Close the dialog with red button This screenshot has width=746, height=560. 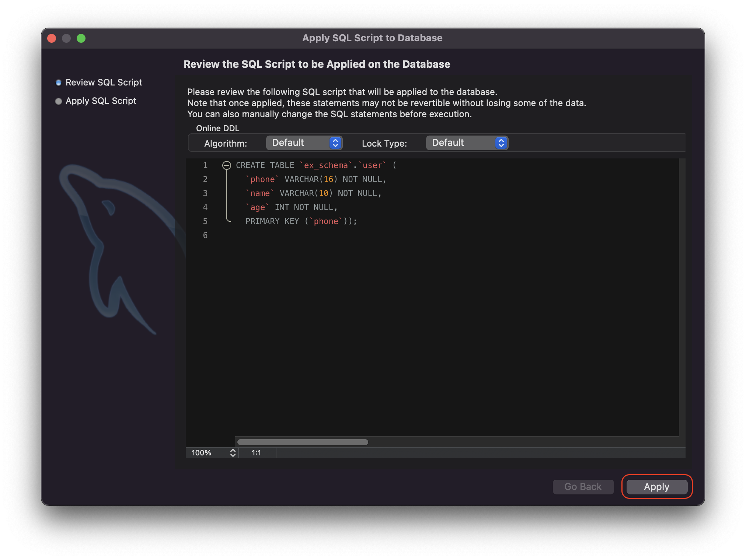coord(52,38)
